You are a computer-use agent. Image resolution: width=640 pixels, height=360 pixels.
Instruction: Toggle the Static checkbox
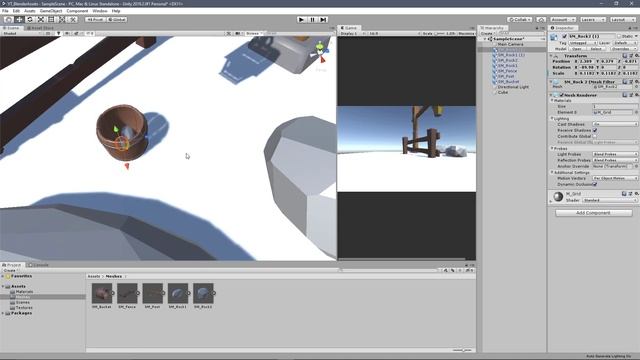(x=619, y=36)
